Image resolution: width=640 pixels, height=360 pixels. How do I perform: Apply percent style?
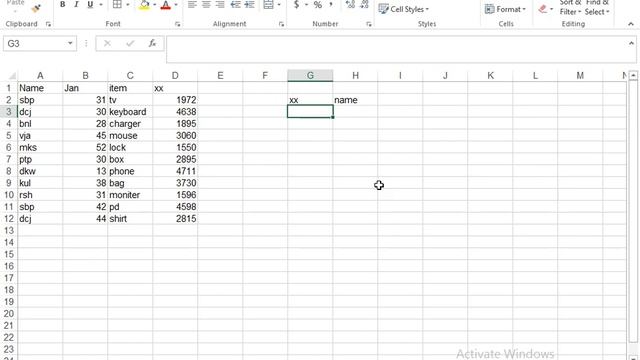[x=318, y=5]
